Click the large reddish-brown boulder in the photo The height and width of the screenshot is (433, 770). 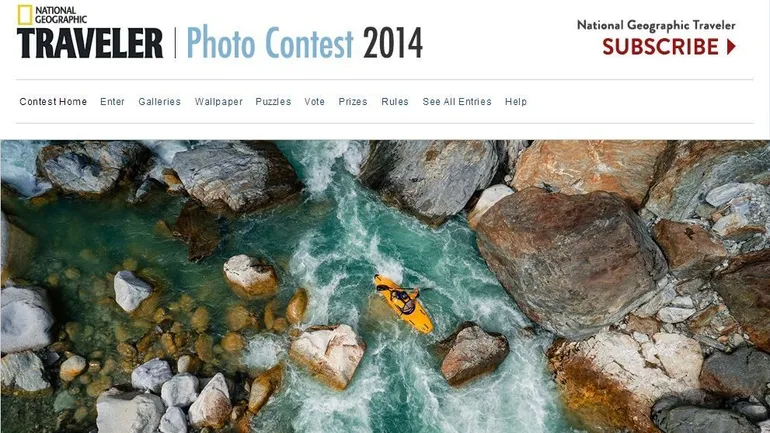coord(570,263)
